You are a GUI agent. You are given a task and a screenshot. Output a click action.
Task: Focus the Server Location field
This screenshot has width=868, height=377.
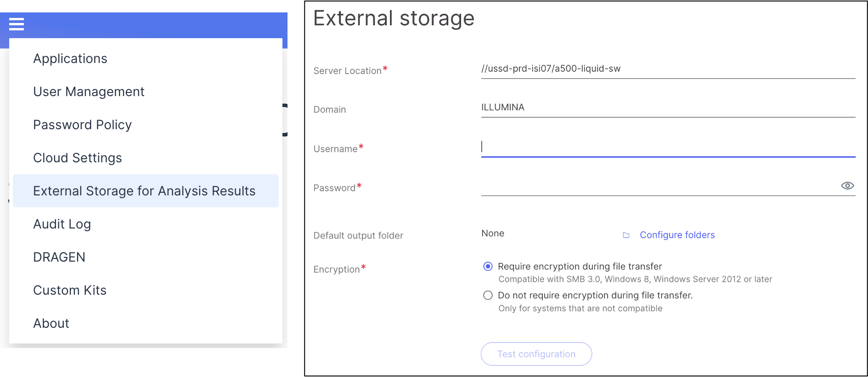coord(668,69)
